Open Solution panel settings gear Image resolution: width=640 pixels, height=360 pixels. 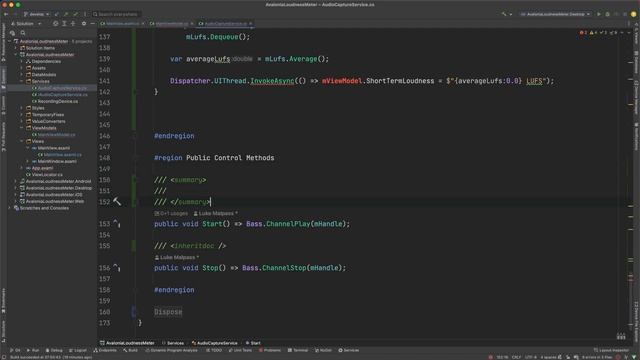[84, 24]
